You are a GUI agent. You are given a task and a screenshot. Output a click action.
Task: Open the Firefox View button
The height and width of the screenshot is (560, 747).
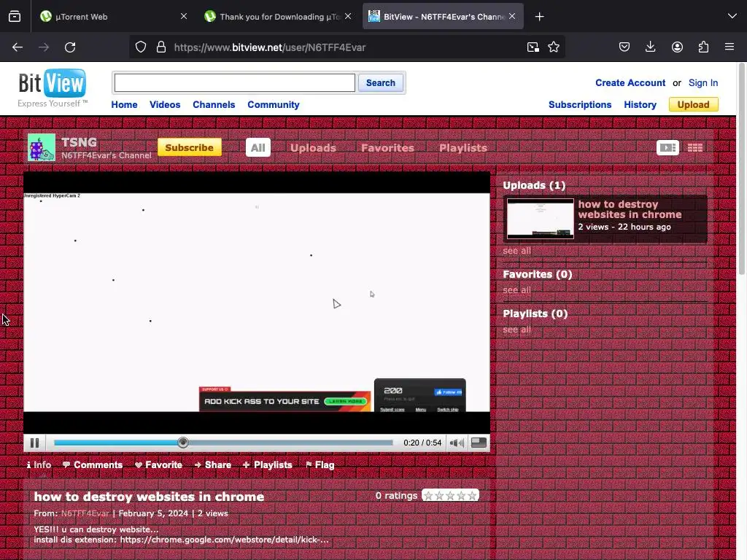15,17
